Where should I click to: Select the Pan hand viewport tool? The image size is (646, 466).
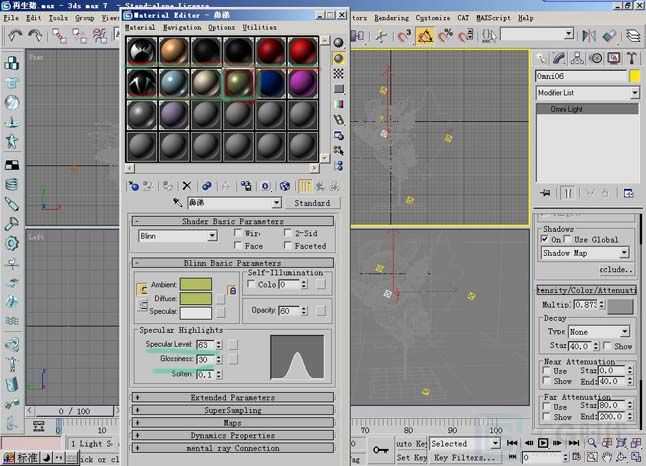click(x=606, y=457)
